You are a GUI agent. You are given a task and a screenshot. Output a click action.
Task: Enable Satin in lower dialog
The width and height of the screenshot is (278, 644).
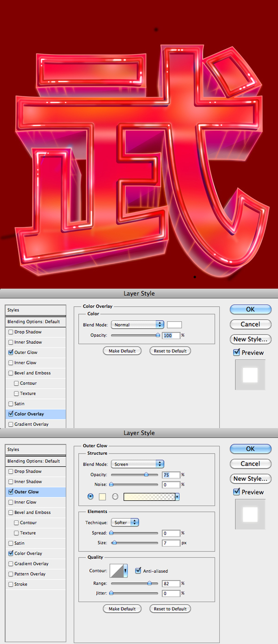pos(11,543)
